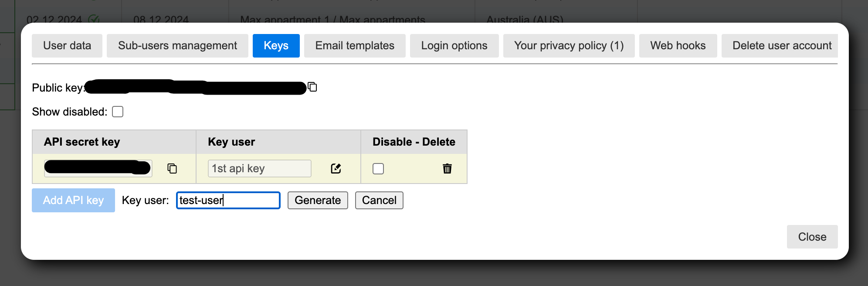Delete the 1st api key with trash icon
868x286 pixels.
point(447,168)
